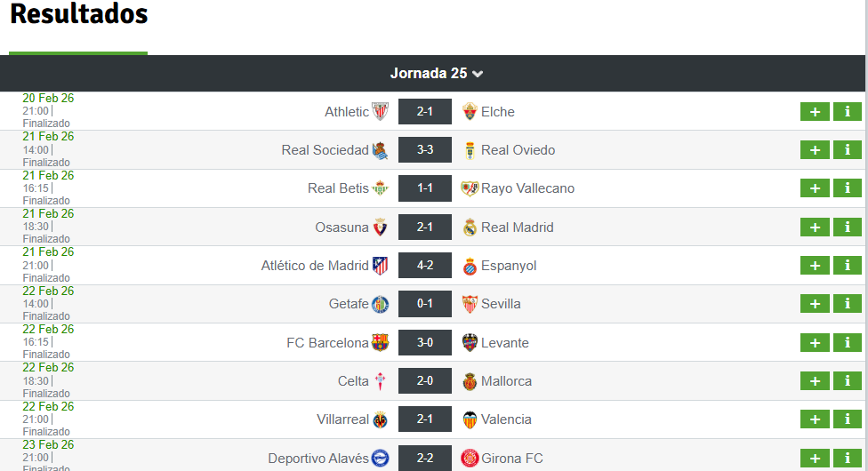The image size is (868, 471).
Task: Open the info for Villarreal vs Valencia
Action: click(848, 419)
